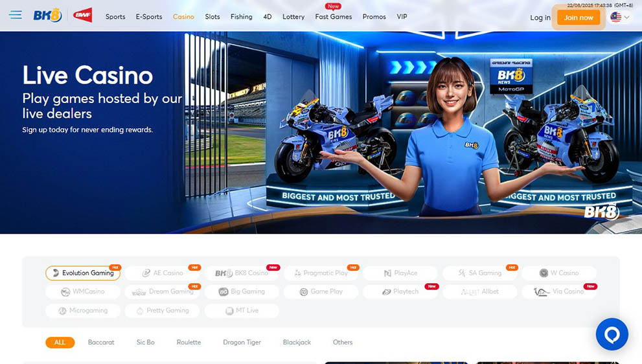Go to the Fast Games section
The image size is (642, 364).
[334, 17]
